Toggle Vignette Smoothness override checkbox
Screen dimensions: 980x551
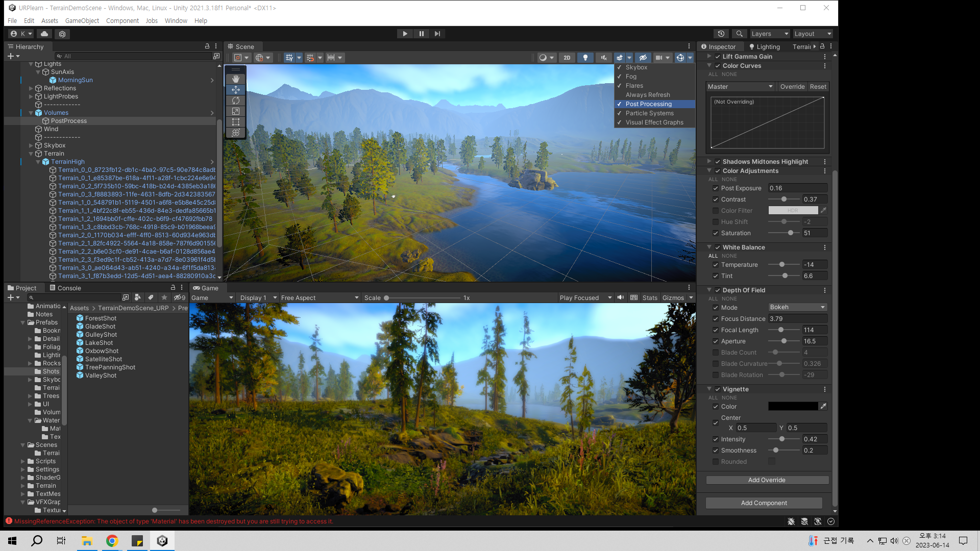[x=716, y=450]
